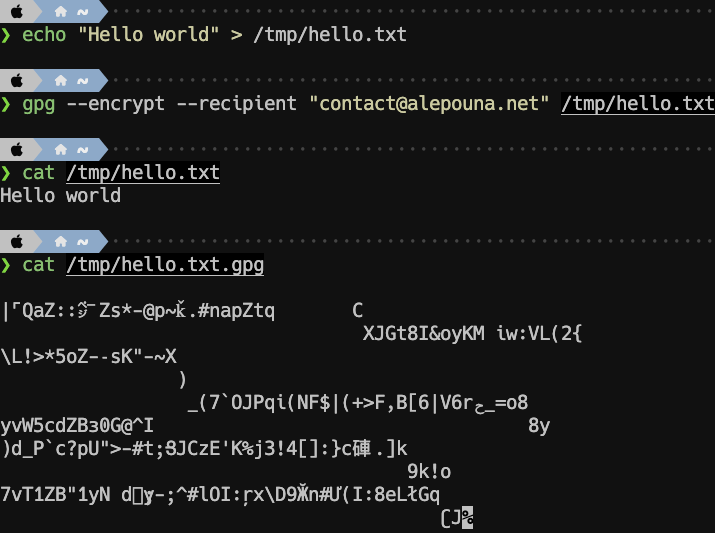Click the home icon above the gpg command
Viewport: 715px width, 533px height.
pyautogui.click(x=61, y=80)
